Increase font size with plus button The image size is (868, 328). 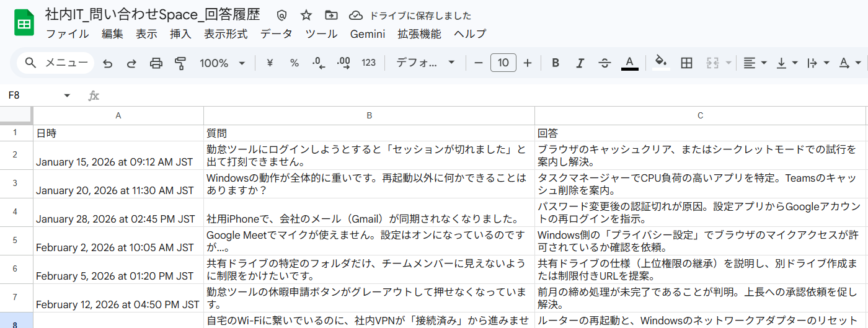528,63
